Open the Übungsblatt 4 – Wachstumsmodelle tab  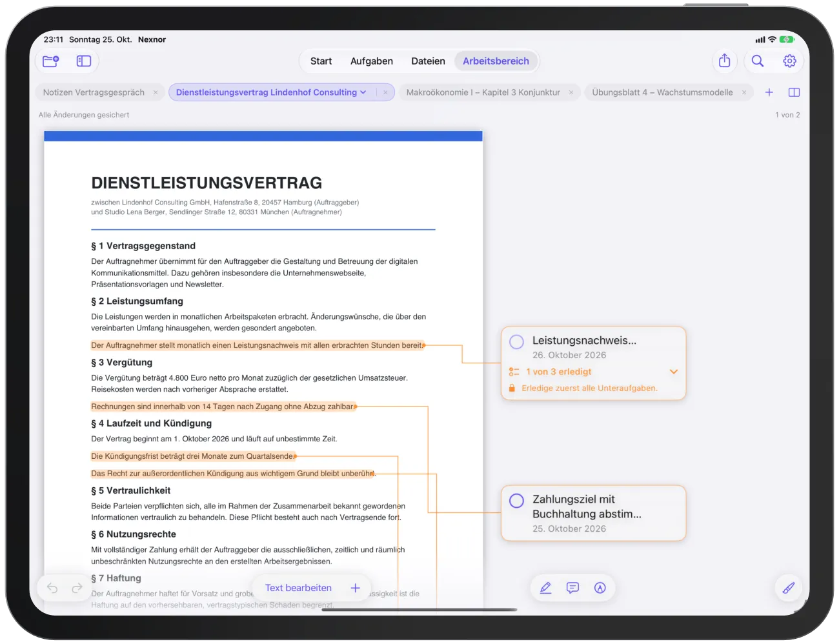[x=663, y=92]
